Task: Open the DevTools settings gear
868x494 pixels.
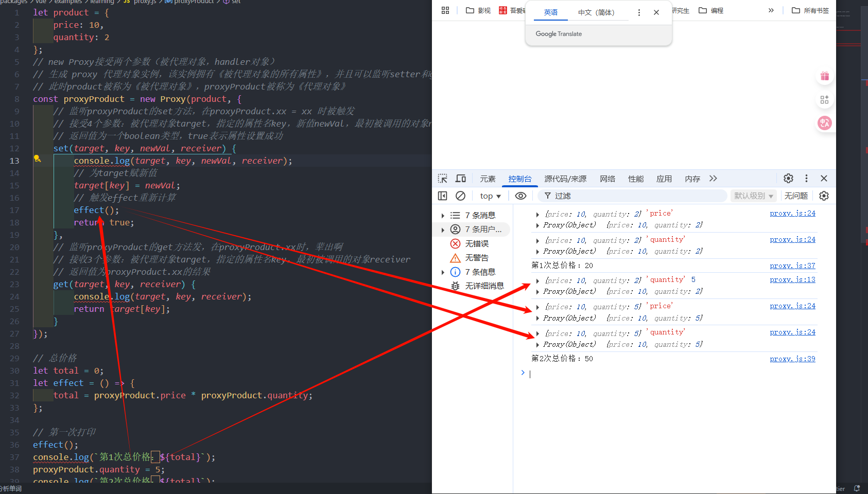Action: tap(788, 179)
